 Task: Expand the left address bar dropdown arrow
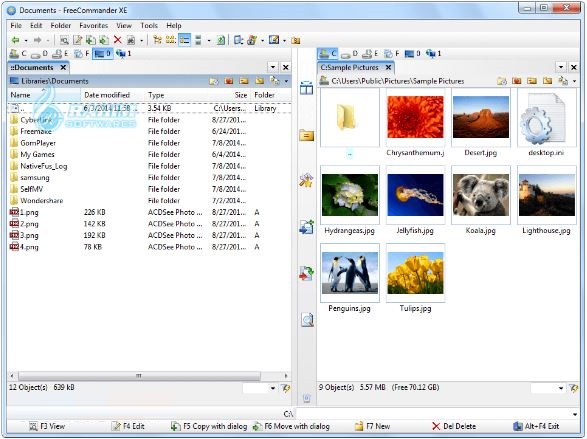[x=286, y=81]
